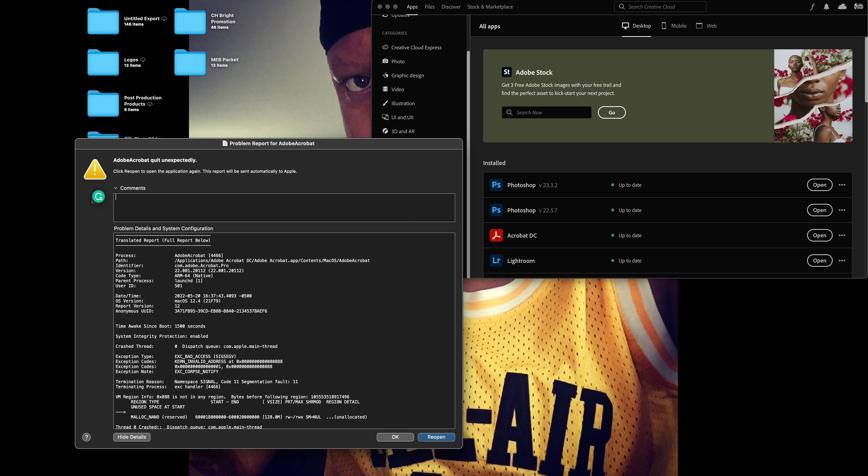The image size is (868, 476).
Task: Open more options for Photoshop v 23.3.2
Action: pyautogui.click(x=842, y=185)
